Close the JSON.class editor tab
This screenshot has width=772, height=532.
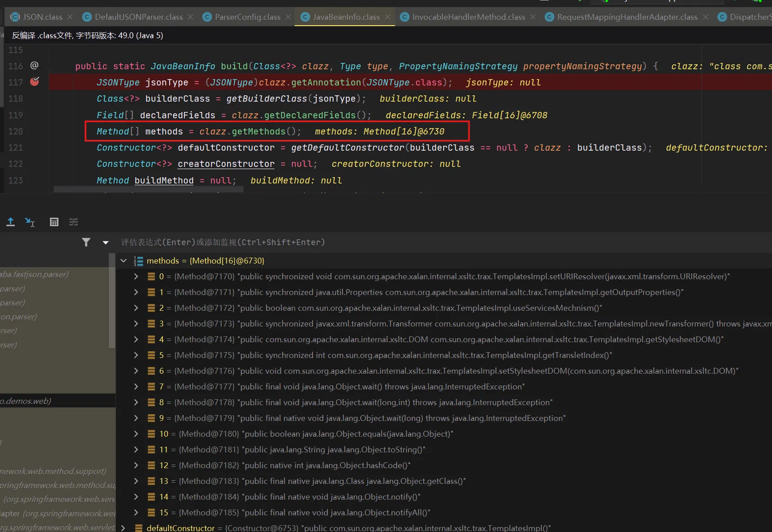[70, 17]
